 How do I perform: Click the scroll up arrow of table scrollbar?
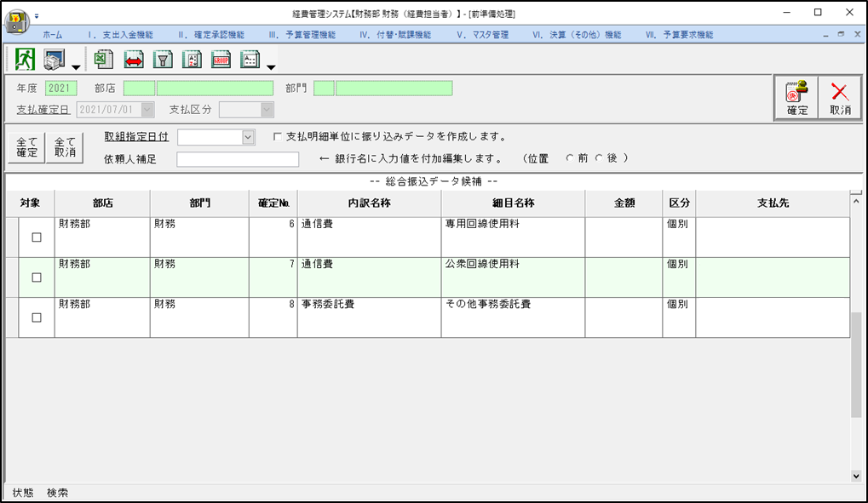(x=856, y=202)
